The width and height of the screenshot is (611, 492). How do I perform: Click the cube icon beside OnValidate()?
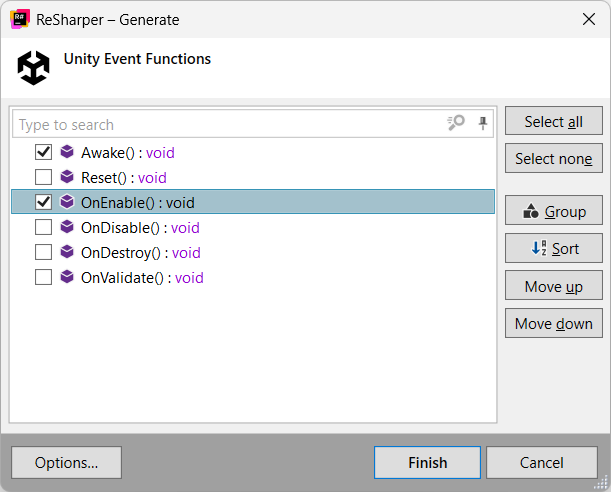tap(67, 277)
